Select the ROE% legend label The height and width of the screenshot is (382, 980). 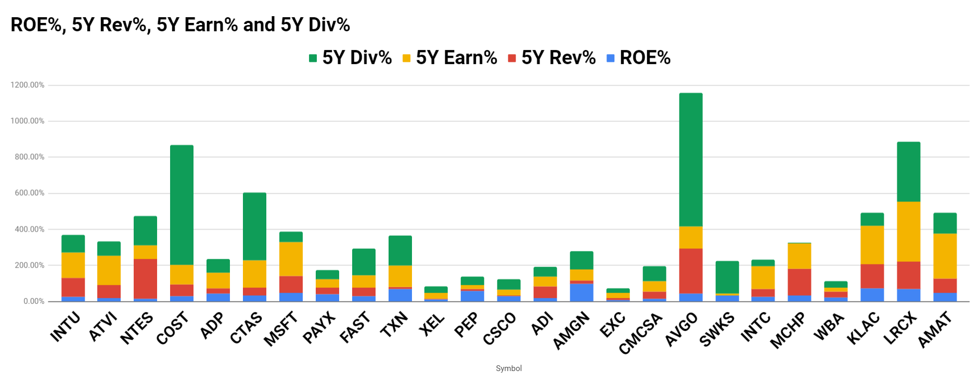(x=645, y=58)
